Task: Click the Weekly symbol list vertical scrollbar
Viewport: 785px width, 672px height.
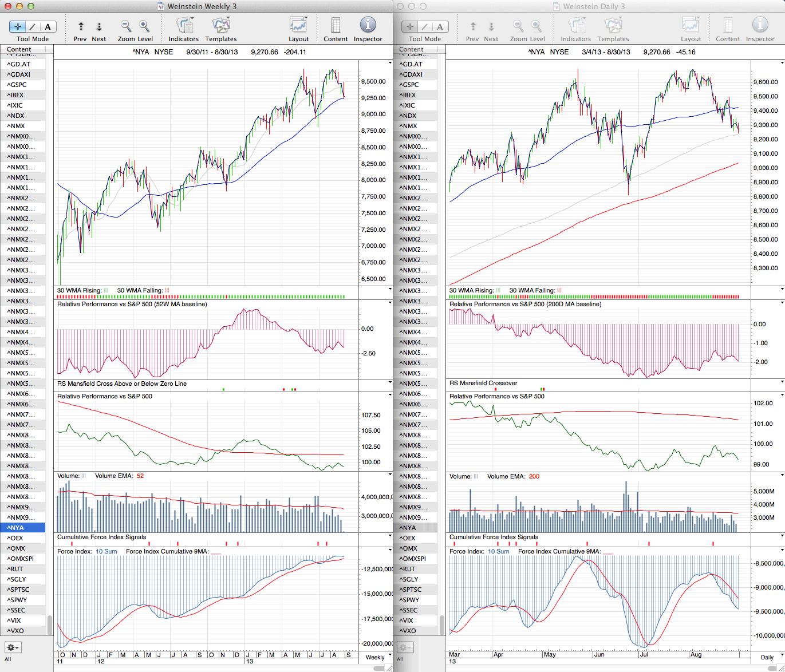Action: coord(50,624)
